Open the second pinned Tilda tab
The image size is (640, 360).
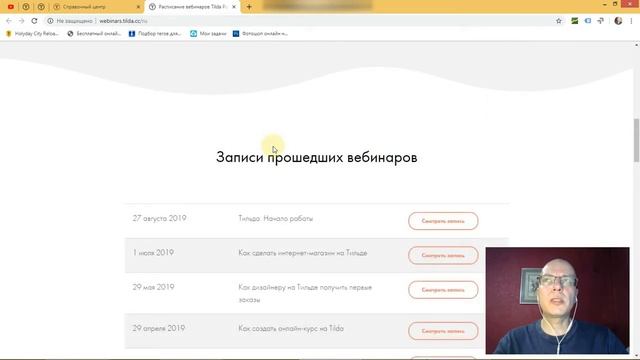(x=26, y=7)
